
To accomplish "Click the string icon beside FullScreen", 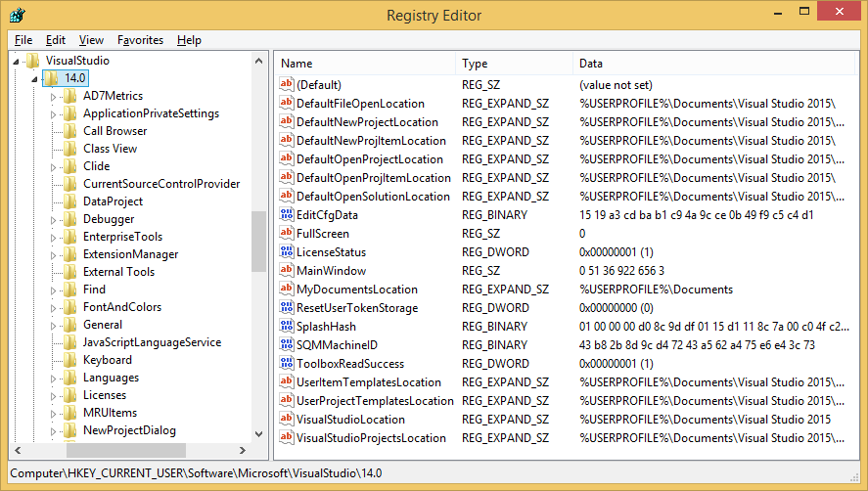I will pyautogui.click(x=286, y=233).
